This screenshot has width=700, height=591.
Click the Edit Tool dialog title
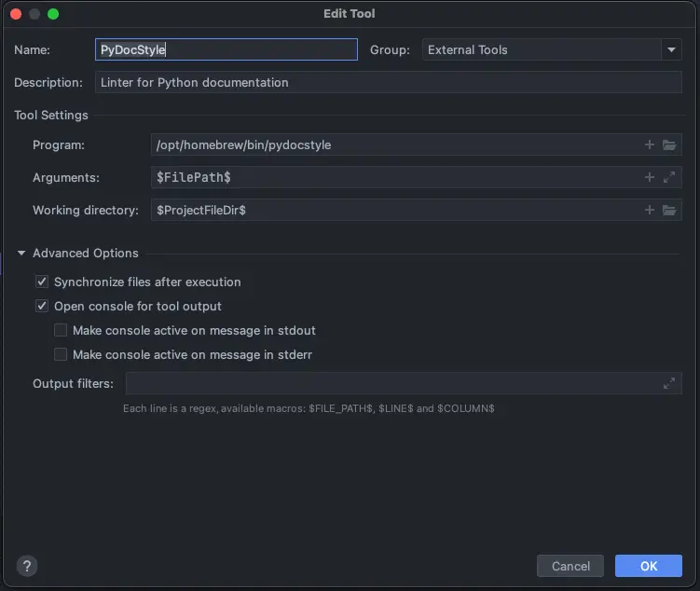tap(350, 14)
